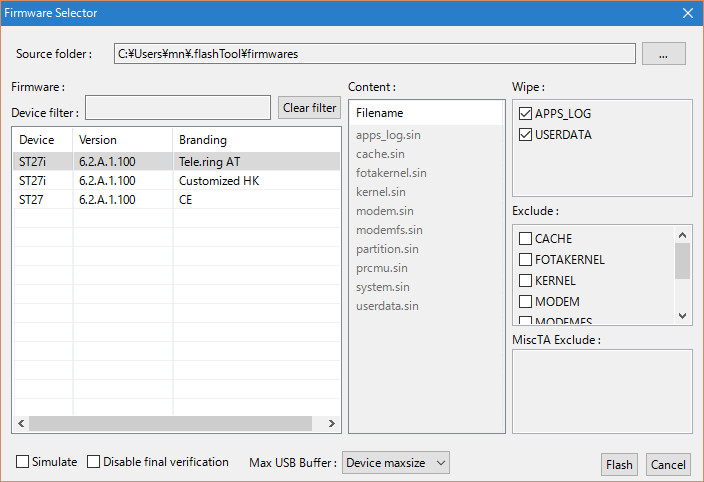This screenshot has height=482, width=704.
Task: Click inside the Device filter field
Action: (x=178, y=107)
